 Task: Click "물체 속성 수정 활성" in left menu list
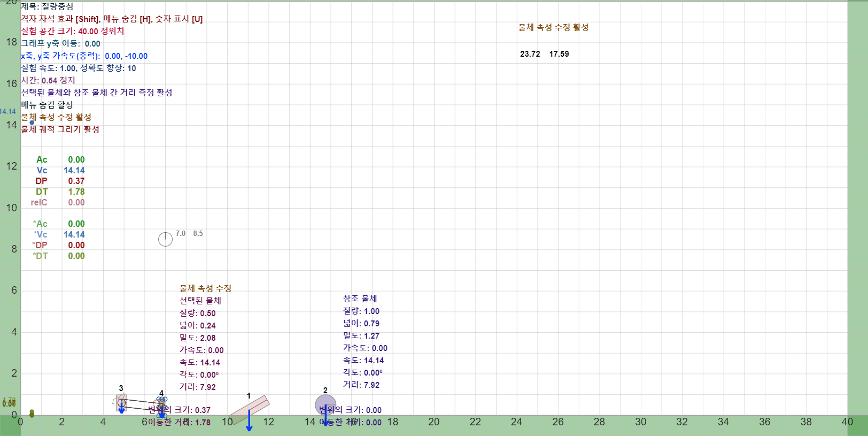56,117
